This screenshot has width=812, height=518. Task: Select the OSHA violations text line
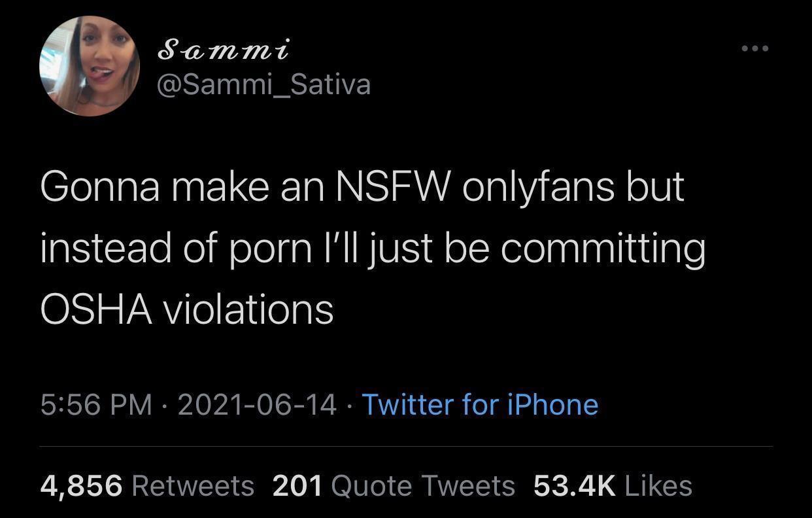click(187, 308)
